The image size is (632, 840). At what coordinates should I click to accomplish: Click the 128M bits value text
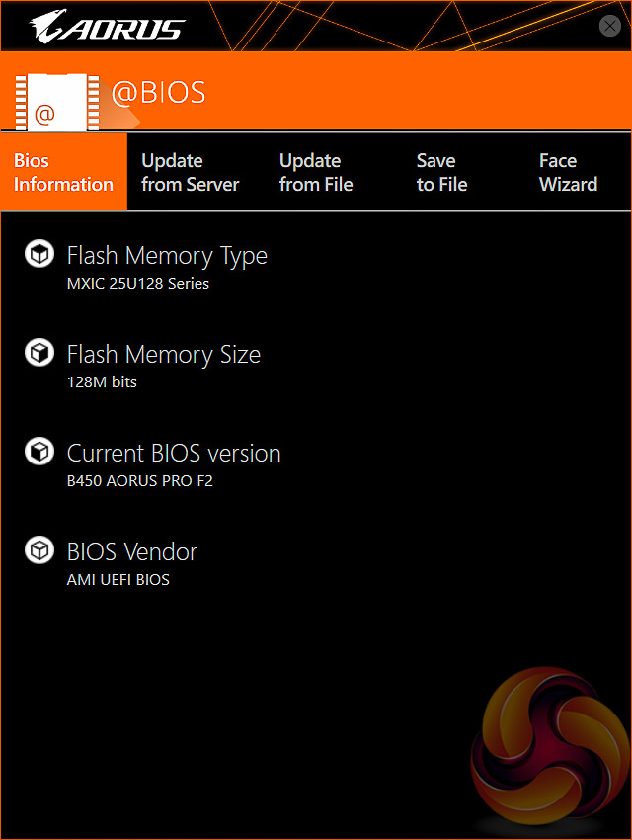(x=102, y=382)
